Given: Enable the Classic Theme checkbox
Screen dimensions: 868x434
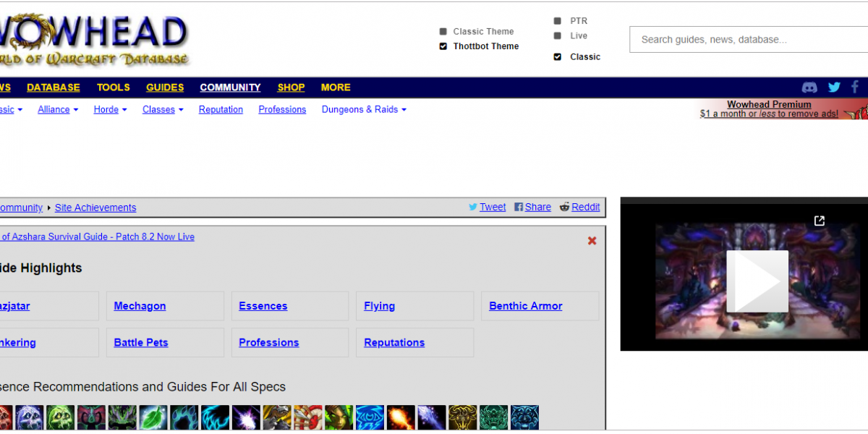Looking at the screenshot, I should (x=443, y=32).
